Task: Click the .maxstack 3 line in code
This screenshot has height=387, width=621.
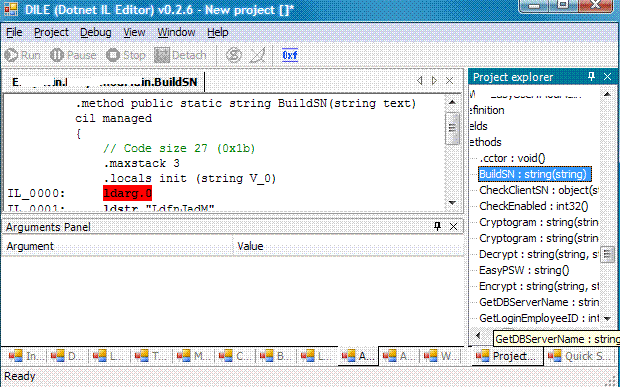Action: [x=141, y=163]
